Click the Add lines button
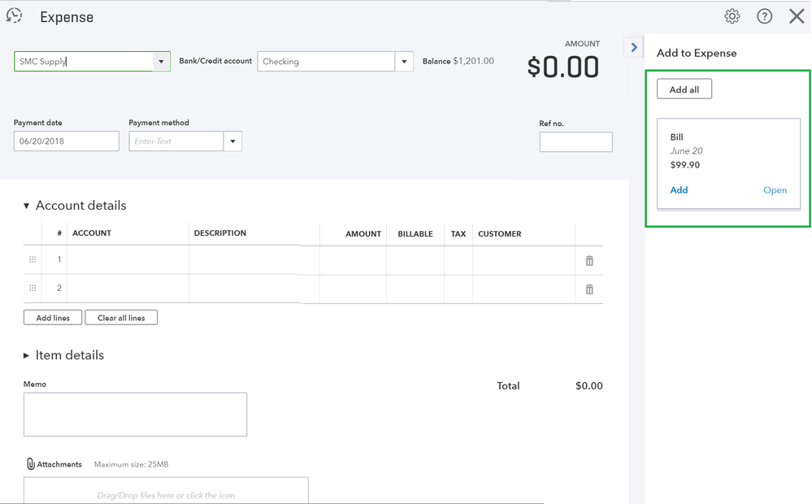 click(x=53, y=318)
